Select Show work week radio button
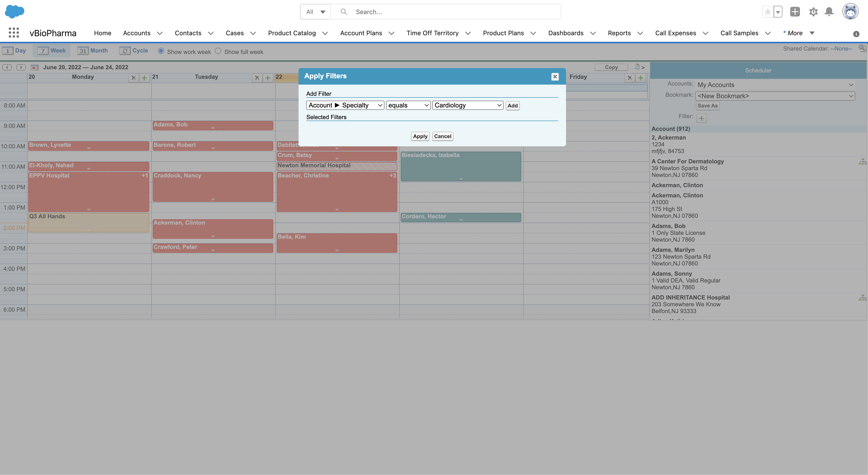This screenshot has height=475, width=868. [x=161, y=51]
